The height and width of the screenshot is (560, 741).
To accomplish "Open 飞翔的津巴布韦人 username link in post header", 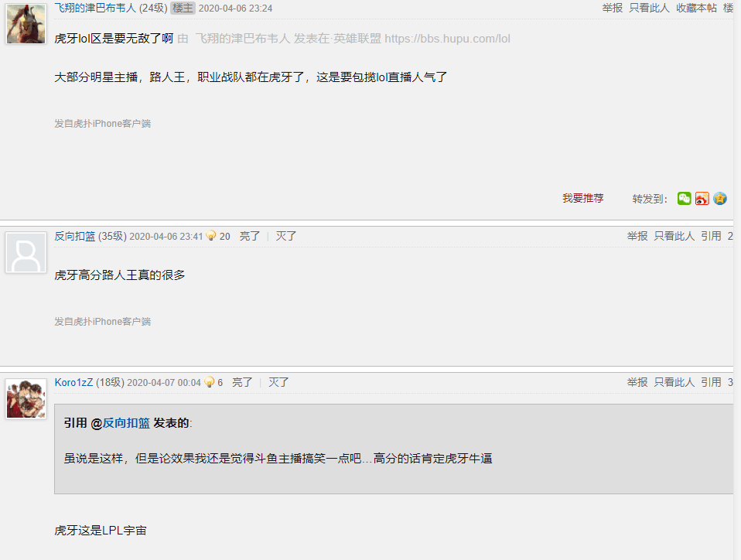I will tap(95, 8).
